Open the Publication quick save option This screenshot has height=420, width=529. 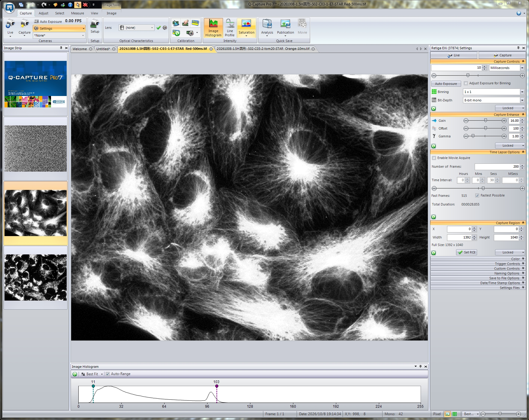(x=285, y=28)
